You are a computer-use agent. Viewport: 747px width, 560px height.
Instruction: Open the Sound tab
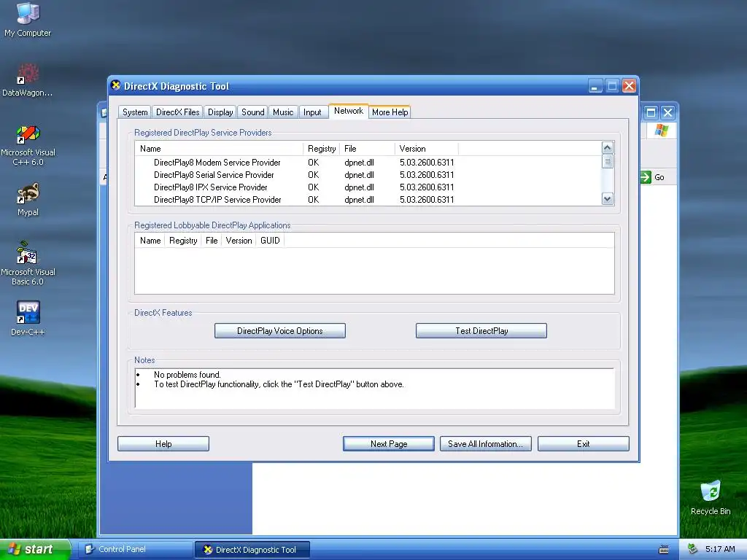tap(252, 112)
